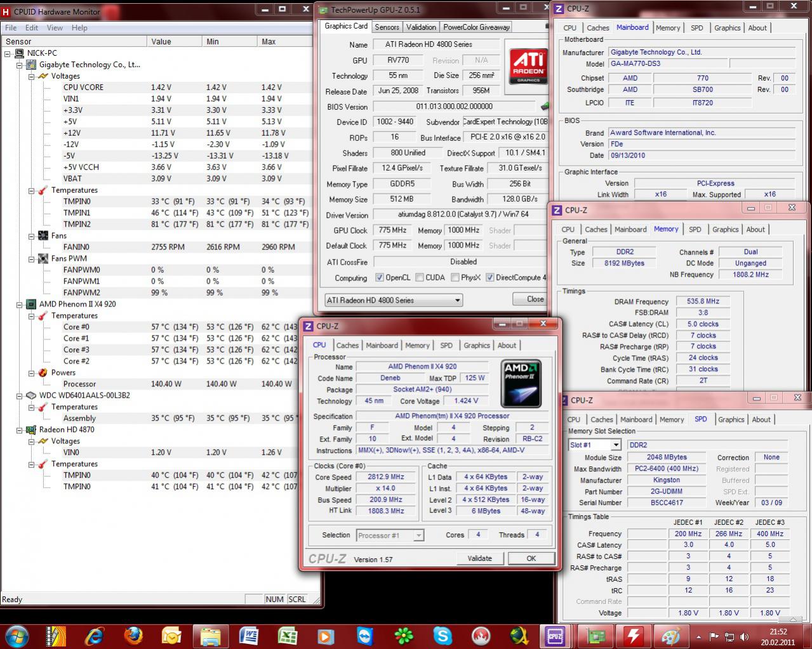Click the OK button in CPU-Z

(531, 558)
